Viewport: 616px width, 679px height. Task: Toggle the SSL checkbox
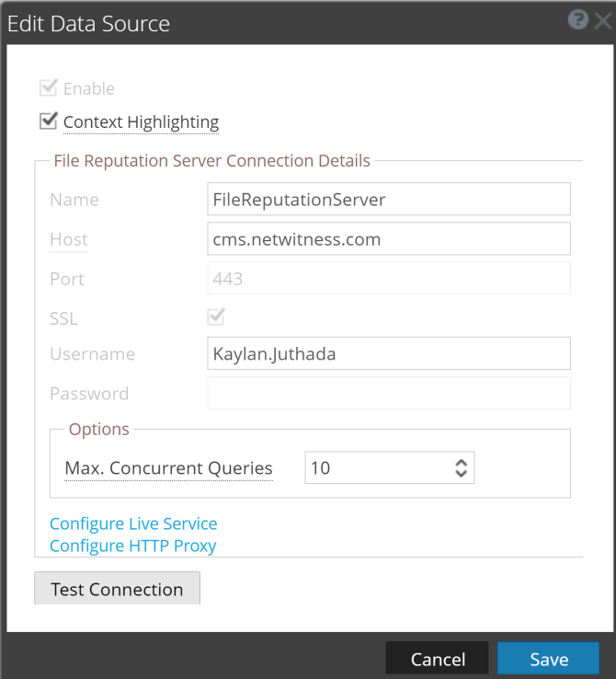coord(217,317)
